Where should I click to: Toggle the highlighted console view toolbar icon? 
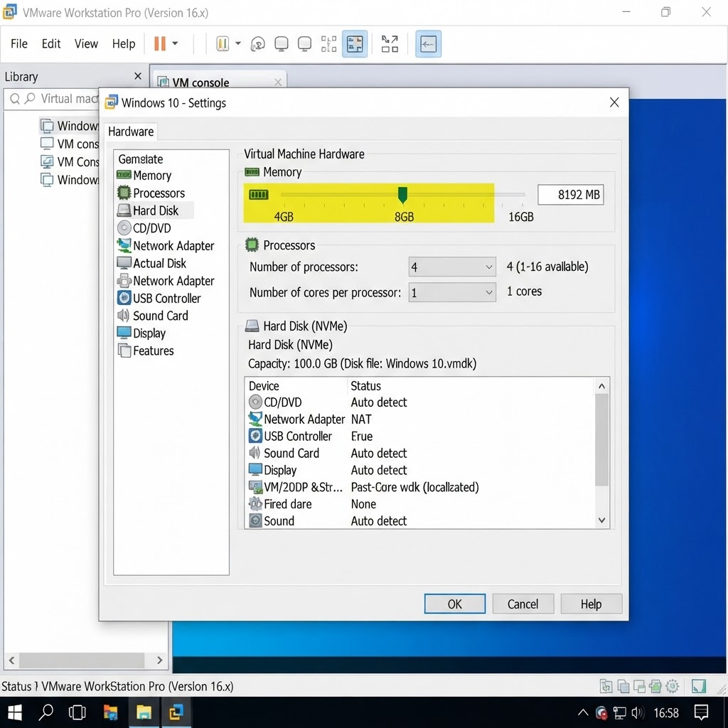pos(428,44)
